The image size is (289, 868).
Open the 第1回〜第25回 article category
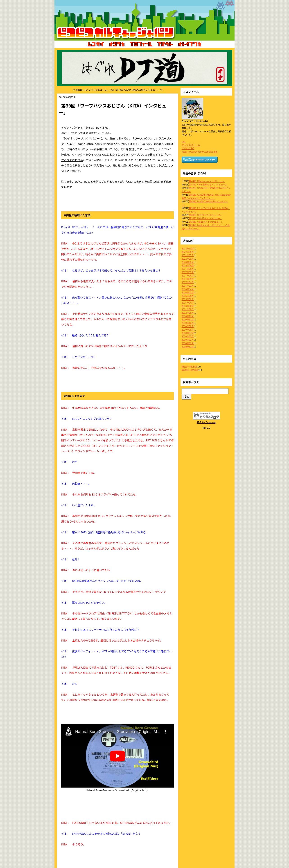pyautogui.click(x=189, y=367)
